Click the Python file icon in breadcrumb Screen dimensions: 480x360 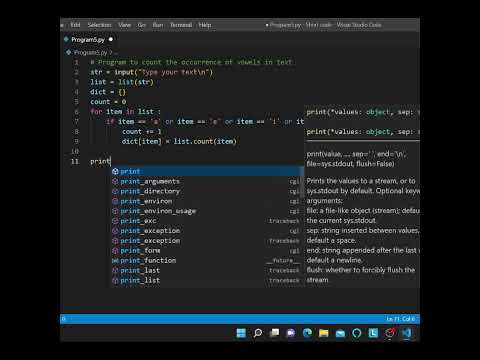(69, 52)
